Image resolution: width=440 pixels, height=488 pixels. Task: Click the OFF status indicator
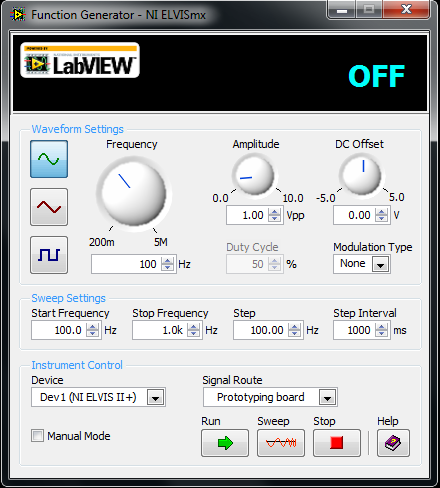click(x=376, y=76)
